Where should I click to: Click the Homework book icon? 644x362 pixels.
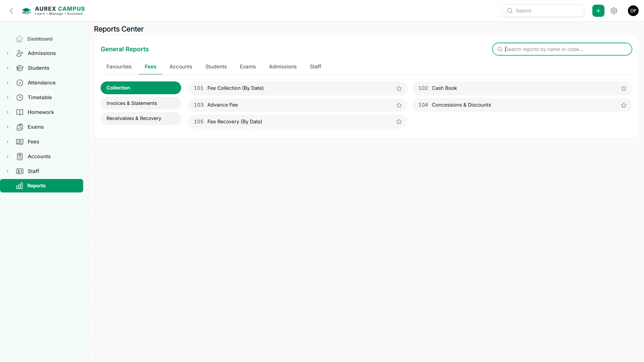click(20, 112)
